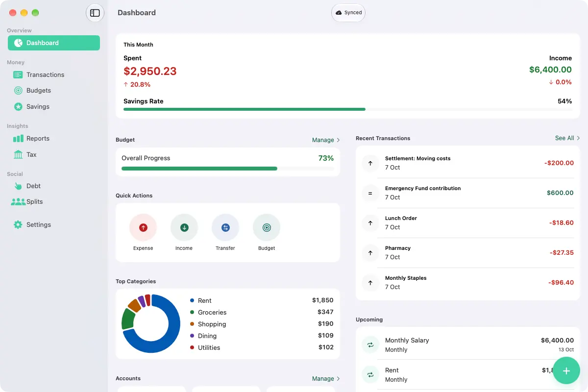The height and width of the screenshot is (392, 588).
Task: Click the recurring icon beside Monthly Salary
Action: [x=370, y=345]
